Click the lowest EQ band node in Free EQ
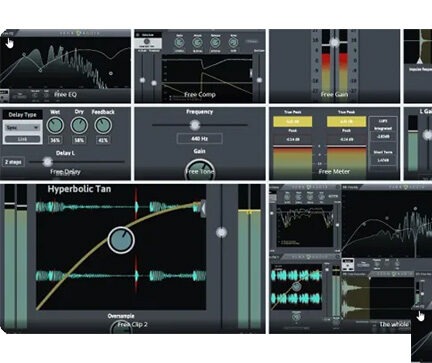The image size is (432, 363). 40,70
